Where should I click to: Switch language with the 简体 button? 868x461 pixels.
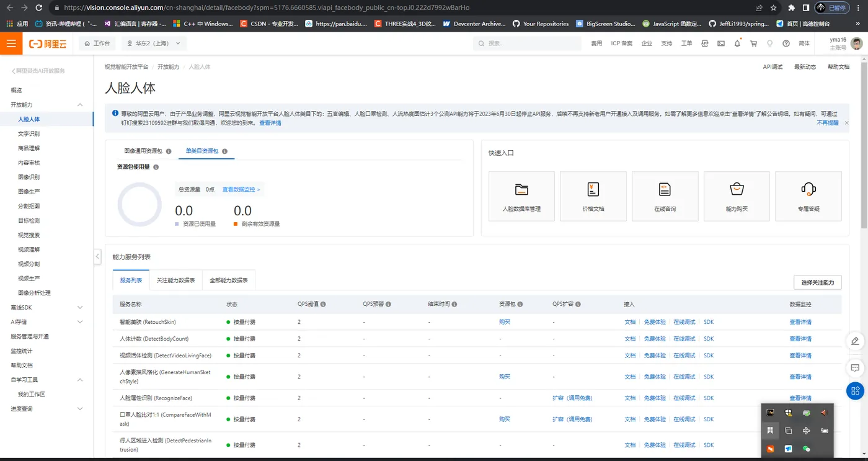click(804, 43)
